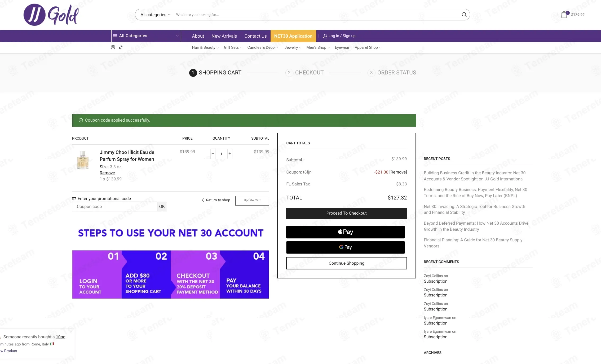The image size is (601, 364).
Task: Click the search magnifier icon
Action: pyautogui.click(x=464, y=15)
